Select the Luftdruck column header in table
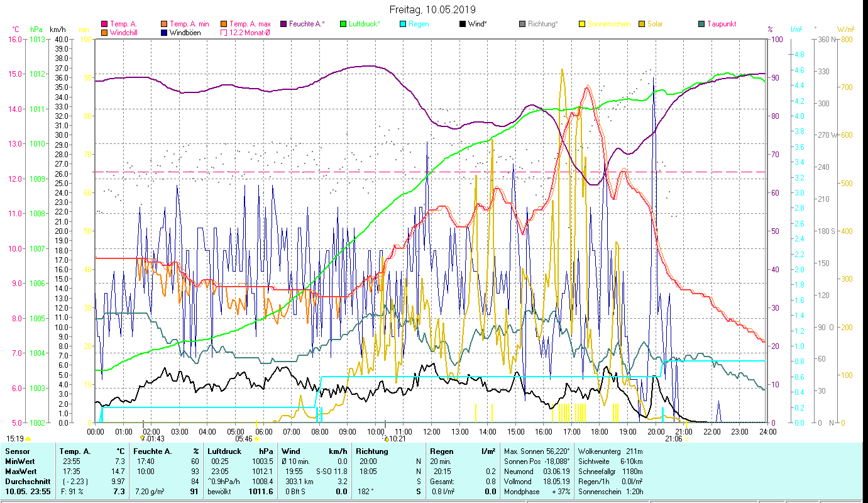The width and height of the screenshot is (868, 503). (x=222, y=451)
